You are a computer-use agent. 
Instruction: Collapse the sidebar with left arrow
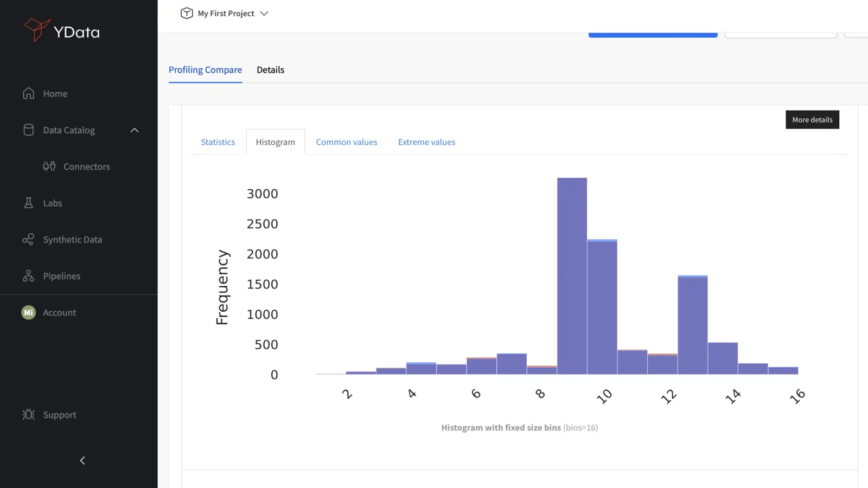(x=82, y=460)
